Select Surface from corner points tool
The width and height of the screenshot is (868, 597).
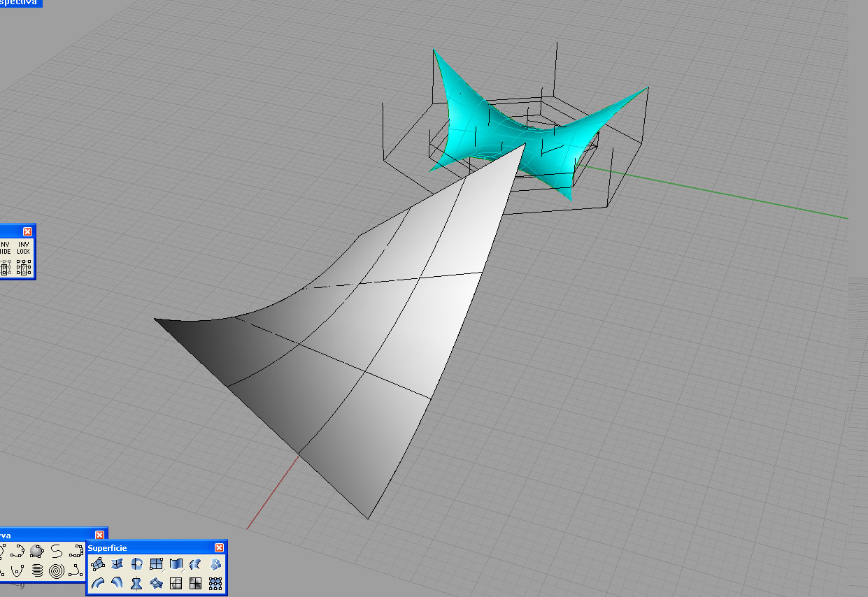point(98,564)
